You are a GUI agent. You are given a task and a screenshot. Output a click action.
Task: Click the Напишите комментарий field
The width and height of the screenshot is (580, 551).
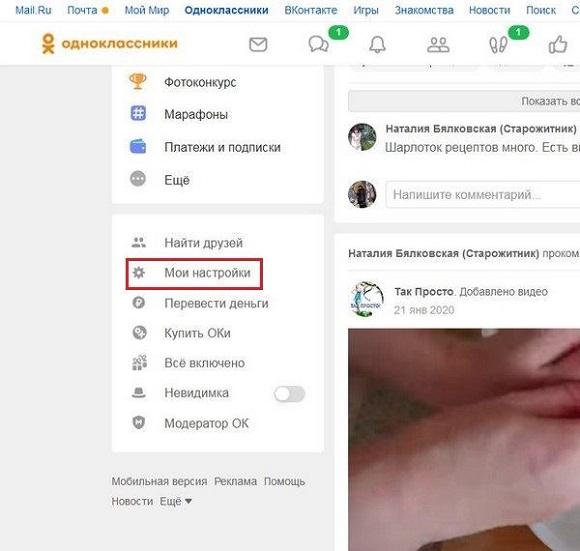483,195
